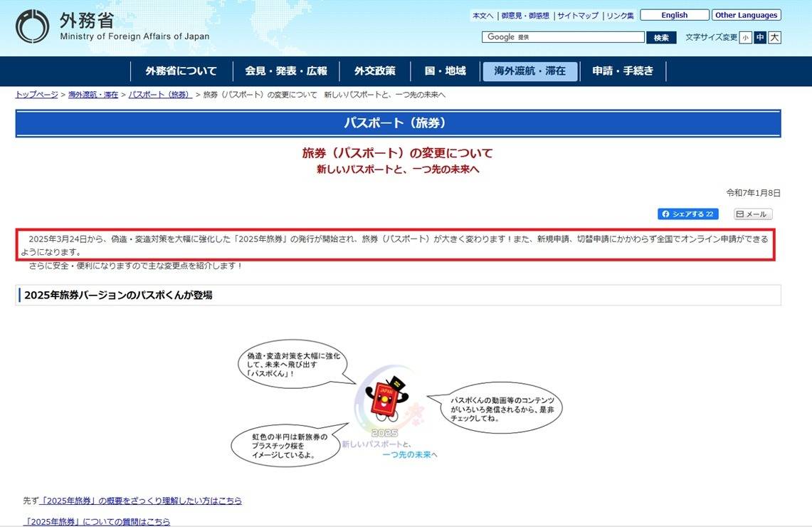Open 会見・発表・広報 menu
Viewport: 812px width, 527px height.
[285, 71]
